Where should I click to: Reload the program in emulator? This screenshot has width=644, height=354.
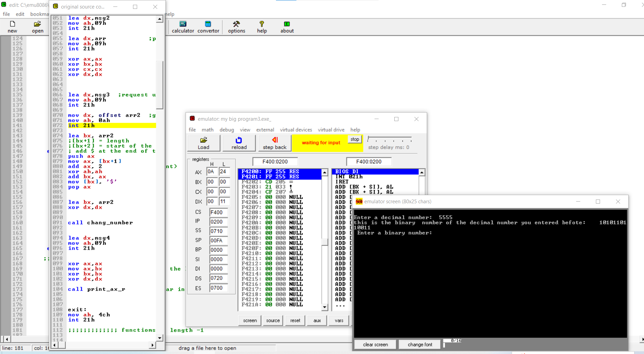[x=239, y=143]
